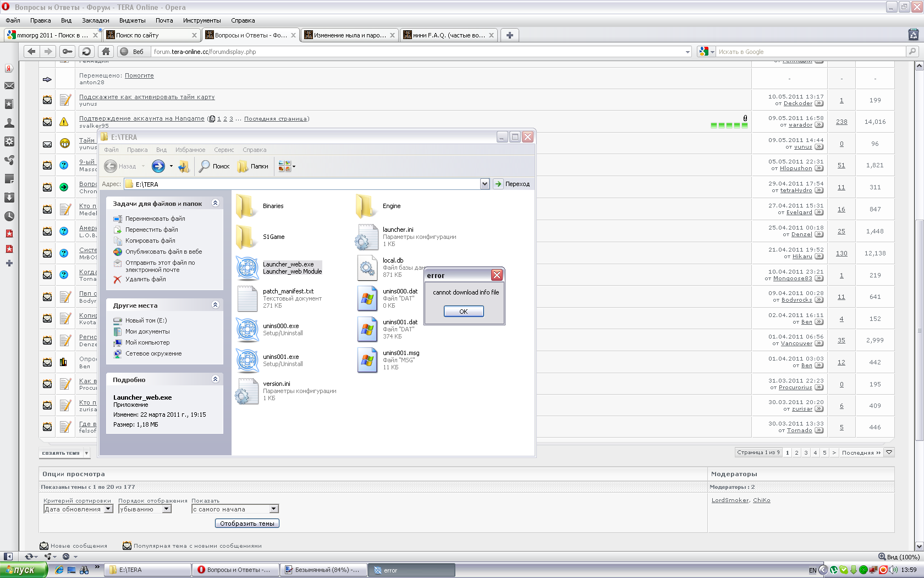Open the Критерий сортировки dropdown

click(78, 509)
